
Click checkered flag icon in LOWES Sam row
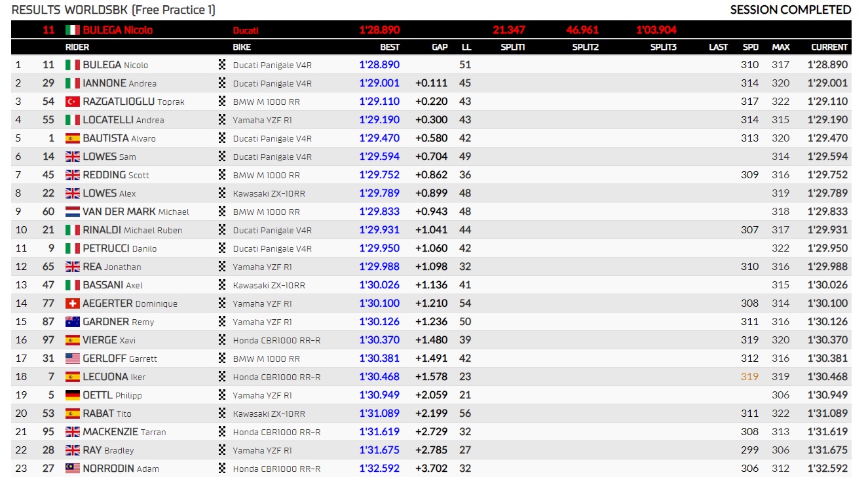click(222, 157)
